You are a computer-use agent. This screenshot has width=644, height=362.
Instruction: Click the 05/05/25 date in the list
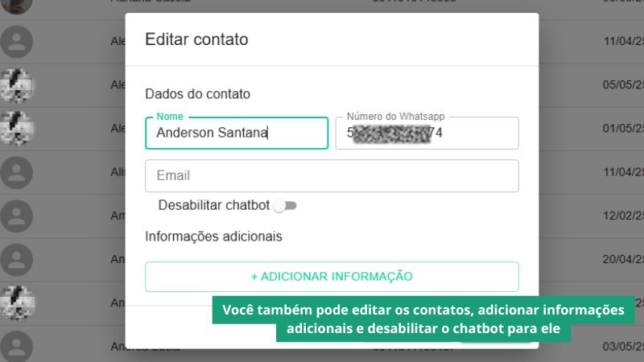(623, 84)
